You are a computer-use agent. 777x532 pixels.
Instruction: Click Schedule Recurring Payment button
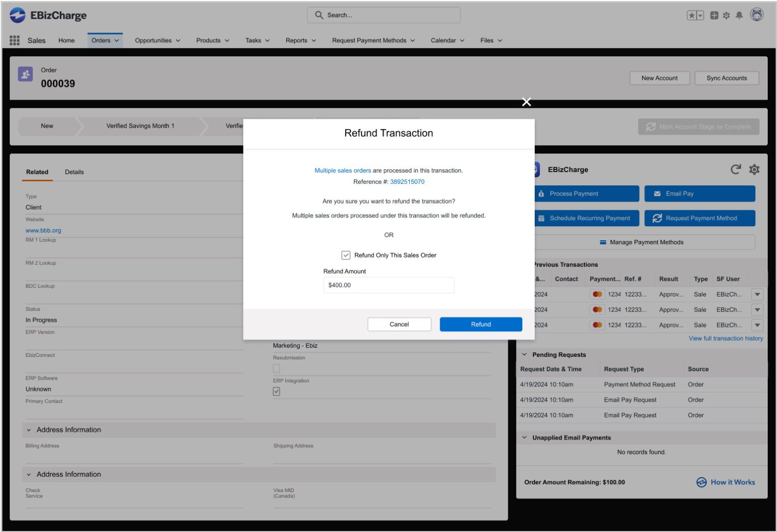tap(587, 218)
